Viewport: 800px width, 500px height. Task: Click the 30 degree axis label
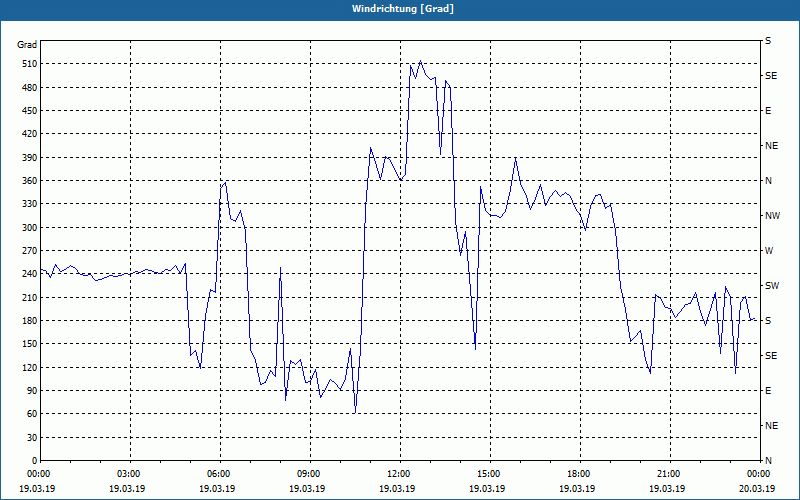[32, 438]
